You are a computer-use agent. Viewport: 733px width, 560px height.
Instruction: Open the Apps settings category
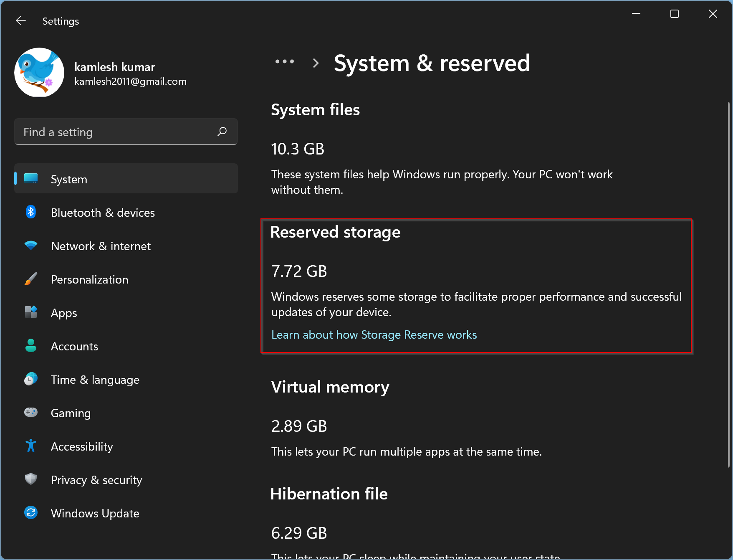pyautogui.click(x=64, y=313)
